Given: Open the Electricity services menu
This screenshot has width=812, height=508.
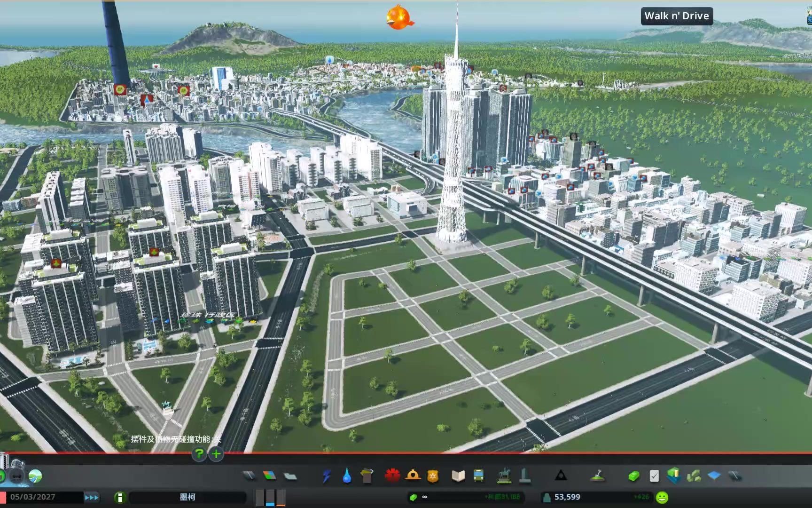Looking at the screenshot, I should [327, 476].
